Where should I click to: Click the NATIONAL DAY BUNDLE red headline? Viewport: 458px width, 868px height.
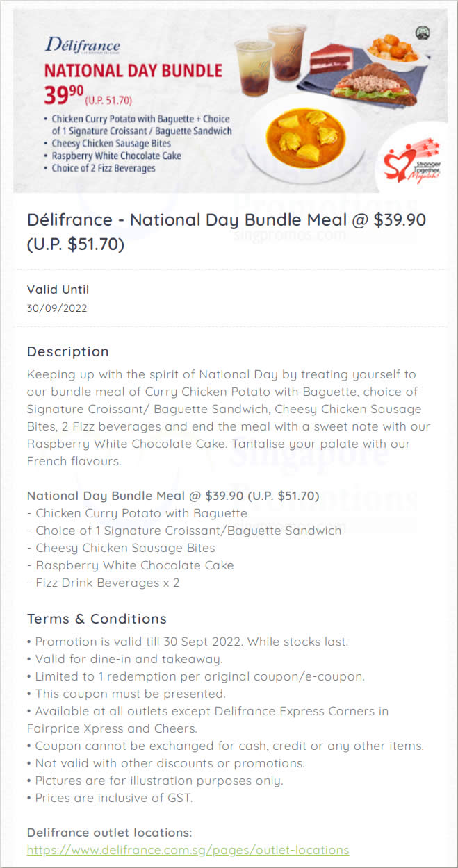click(x=133, y=70)
